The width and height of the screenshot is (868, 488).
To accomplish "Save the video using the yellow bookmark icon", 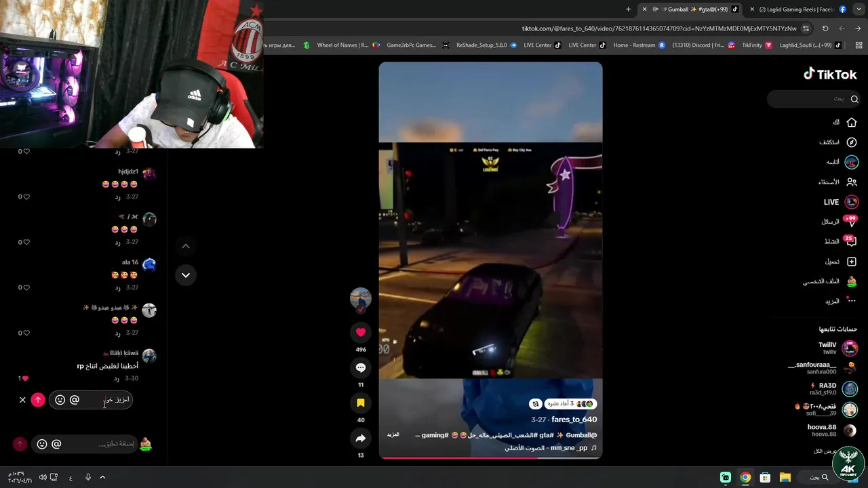I will tap(360, 403).
